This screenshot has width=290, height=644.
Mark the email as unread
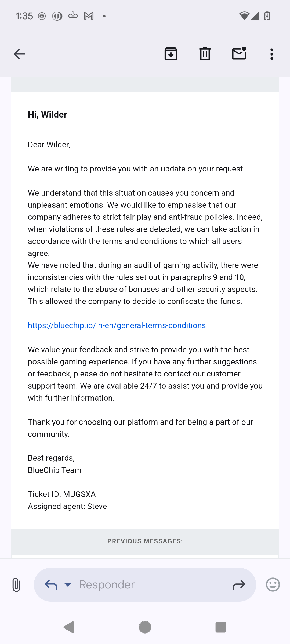point(239,53)
